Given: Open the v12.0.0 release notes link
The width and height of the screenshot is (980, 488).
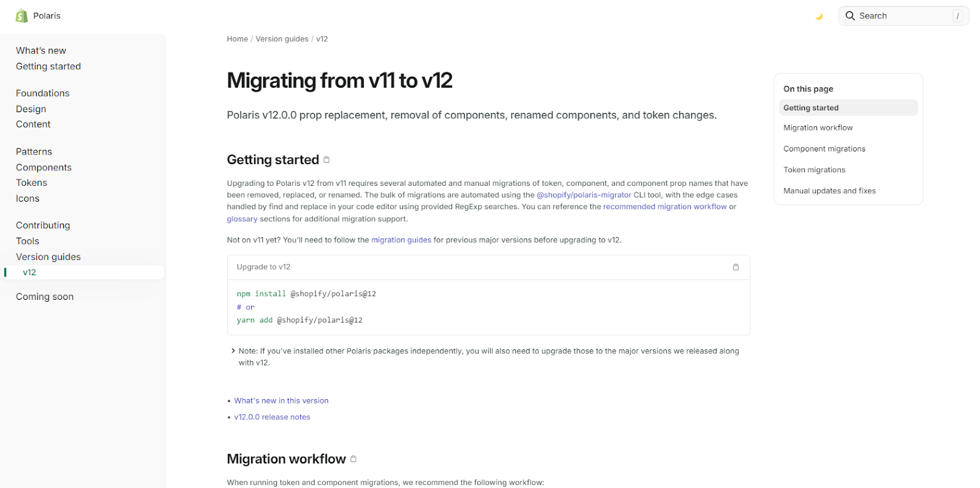Looking at the screenshot, I should point(272,417).
